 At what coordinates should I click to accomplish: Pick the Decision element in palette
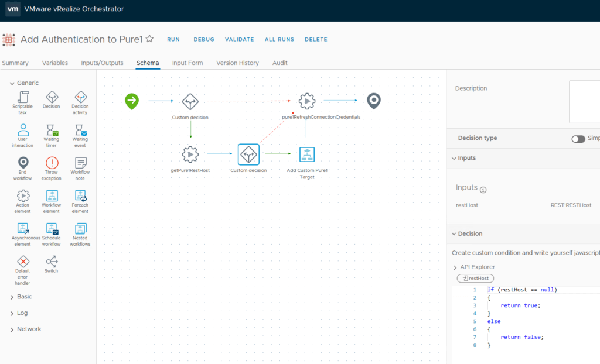pyautogui.click(x=52, y=97)
